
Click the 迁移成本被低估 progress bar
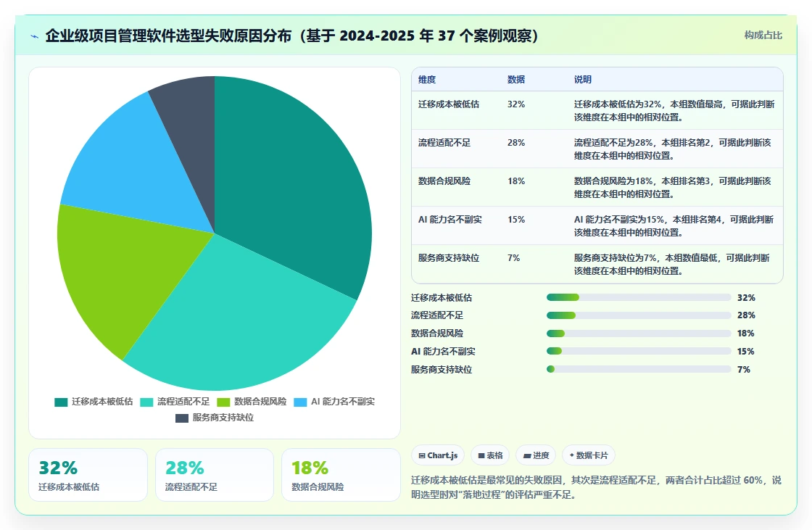(x=639, y=297)
